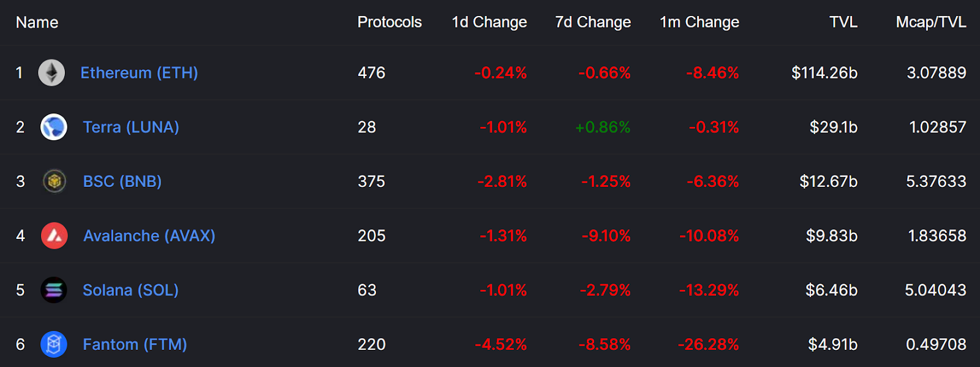This screenshot has width=980, height=367.
Task: Sort table by Name column header
Action: (37, 23)
